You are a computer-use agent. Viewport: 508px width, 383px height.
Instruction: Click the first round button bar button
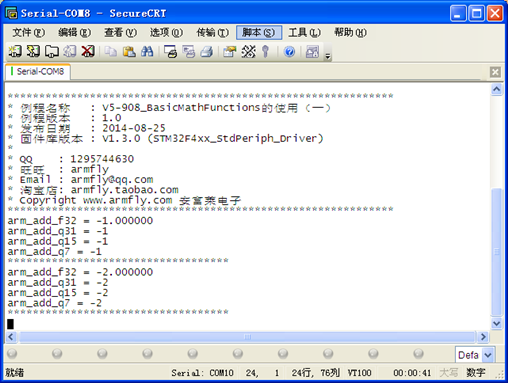tap(12, 353)
